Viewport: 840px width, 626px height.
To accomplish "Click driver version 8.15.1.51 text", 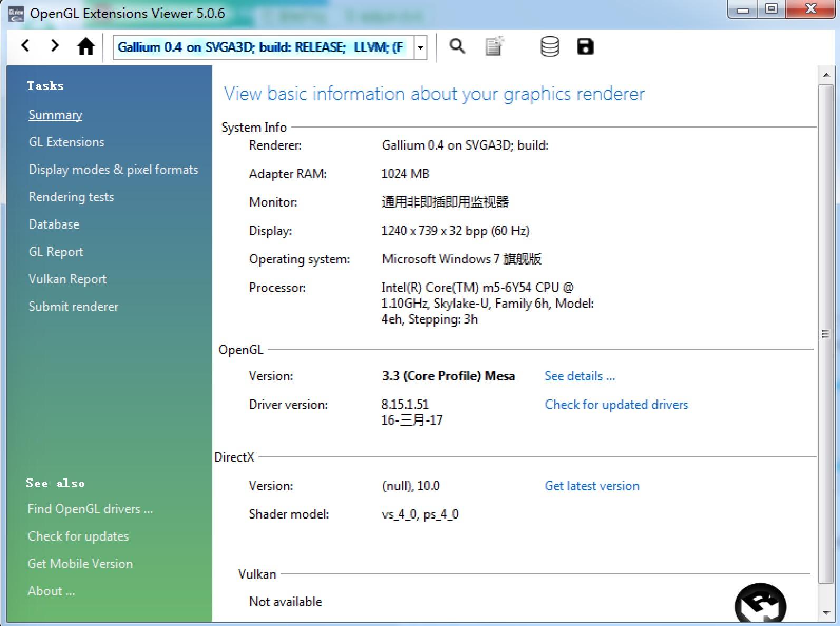I will (405, 405).
